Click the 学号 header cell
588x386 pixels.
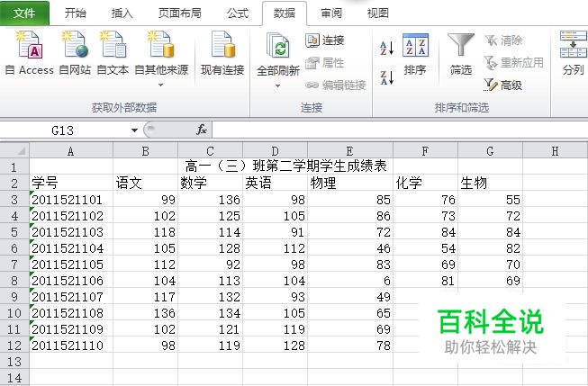coord(71,183)
